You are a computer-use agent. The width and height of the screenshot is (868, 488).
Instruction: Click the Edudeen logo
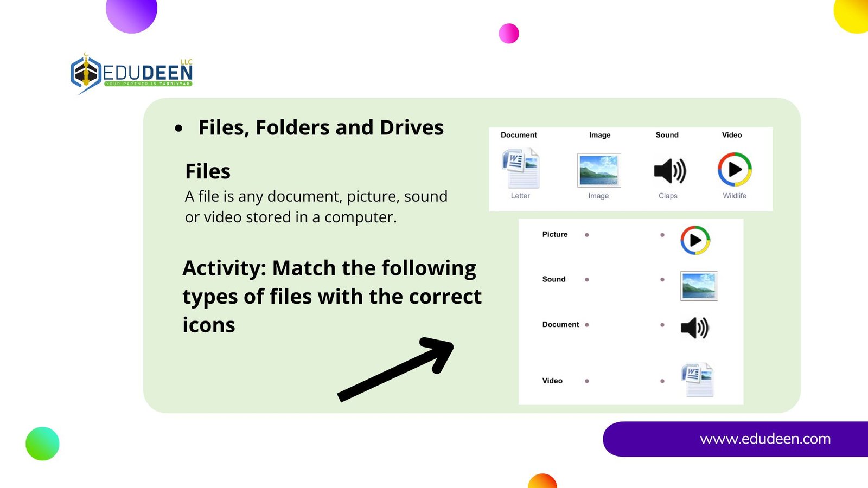tap(132, 73)
